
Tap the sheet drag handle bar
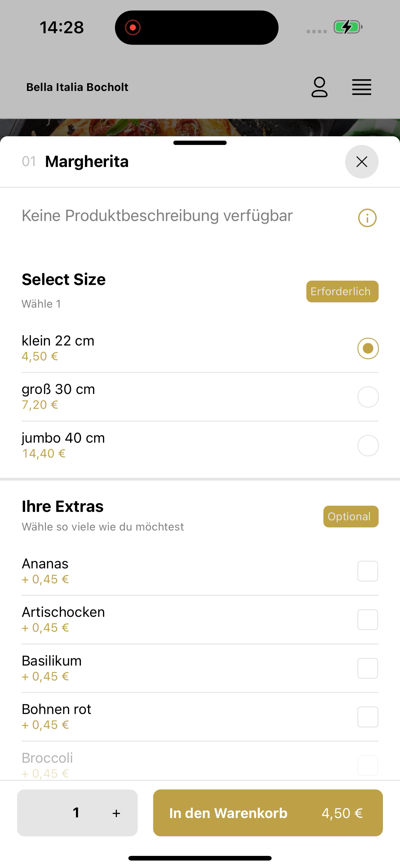tap(200, 143)
